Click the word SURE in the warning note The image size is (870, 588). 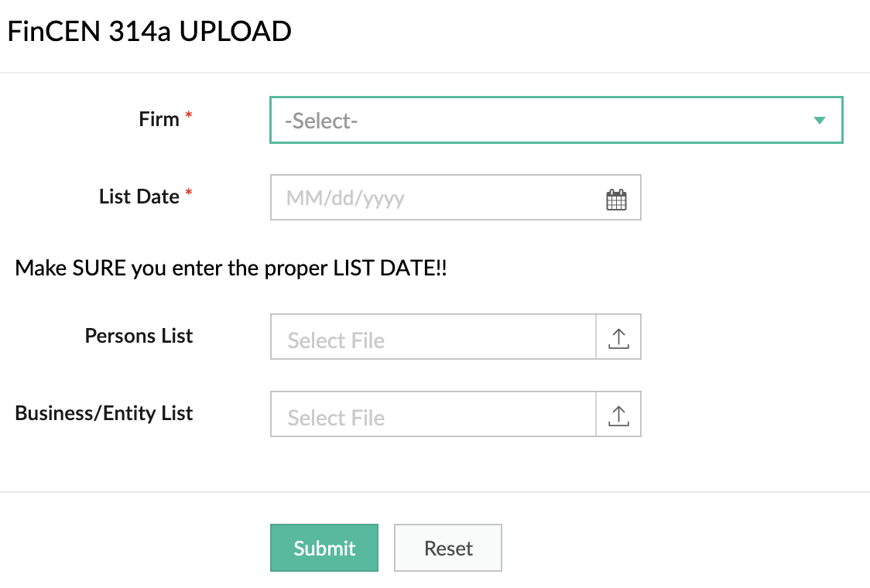pos(99,268)
